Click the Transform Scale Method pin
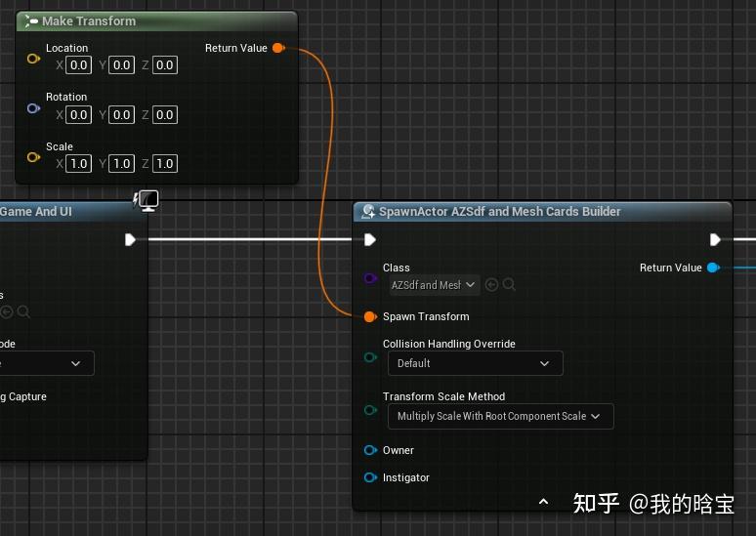The width and height of the screenshot is (756, 536). [x=370, y=410]
